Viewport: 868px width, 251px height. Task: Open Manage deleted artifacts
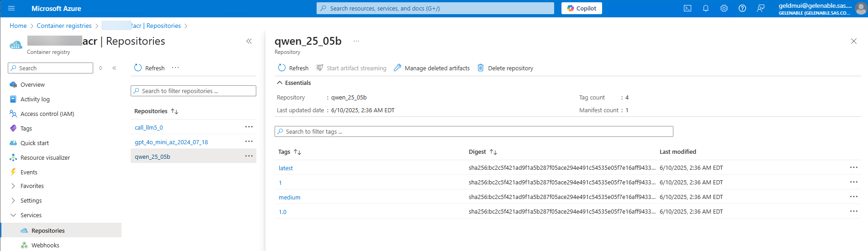pos(432,68)
